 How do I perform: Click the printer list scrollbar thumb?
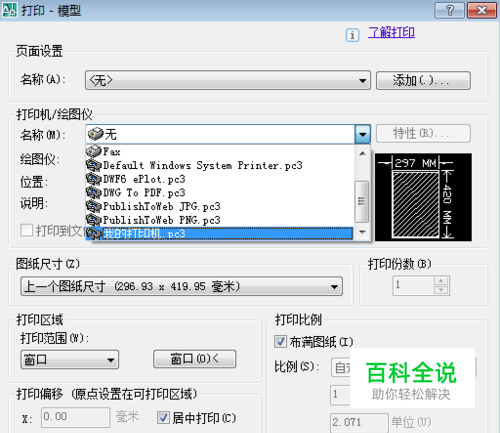[362, 201]
